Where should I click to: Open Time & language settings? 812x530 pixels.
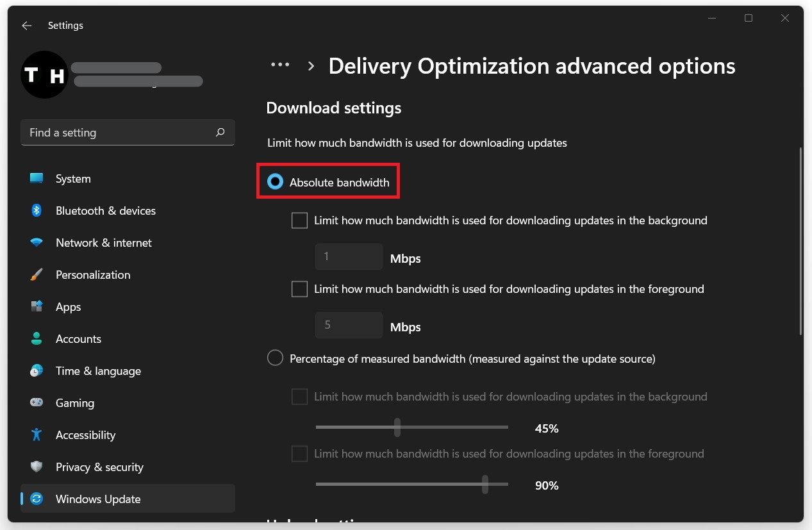[x=128, y=371]
